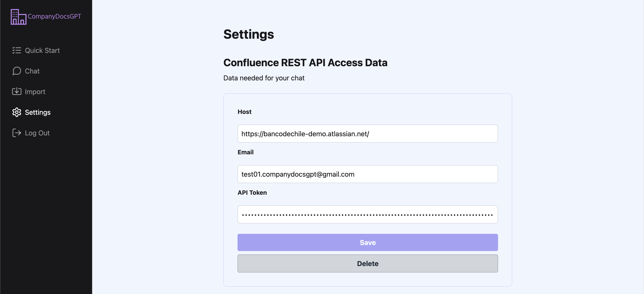
Task: Click the Import download-box icon
Action: click(x=17, y=92)
